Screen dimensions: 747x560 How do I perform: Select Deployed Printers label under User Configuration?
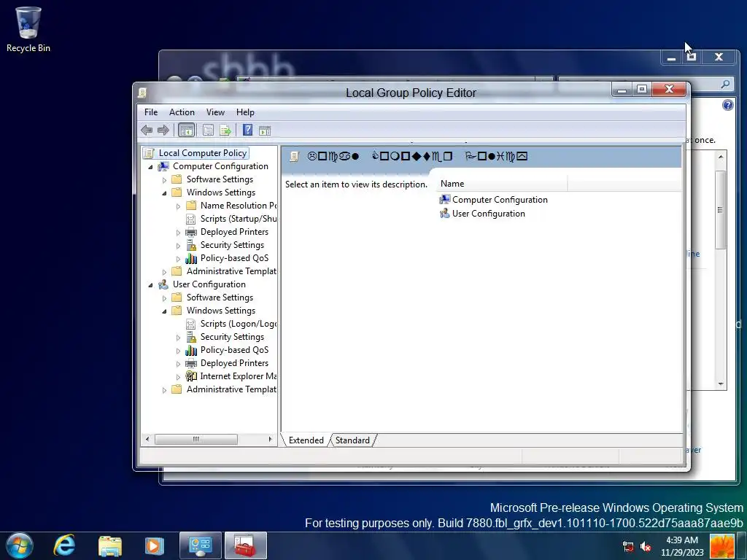(234, 363)
